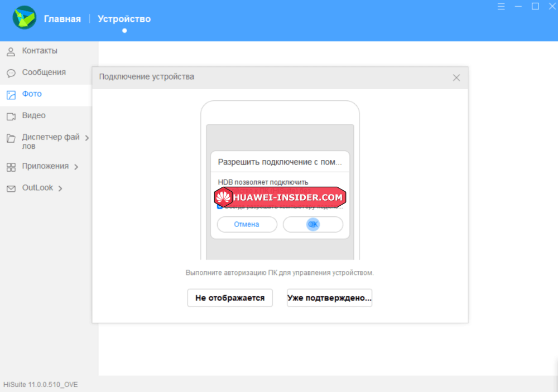Switch to the Главная tab

point(62,19)
